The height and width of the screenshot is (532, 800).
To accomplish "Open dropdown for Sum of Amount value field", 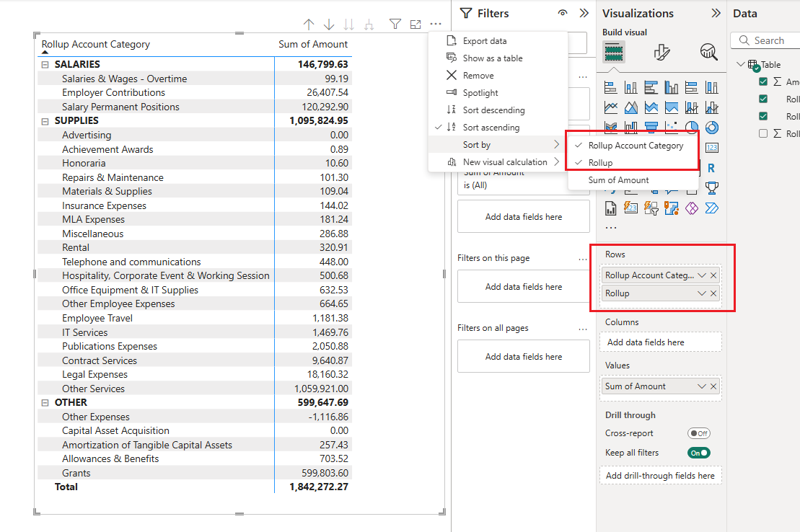I will 702,386.
